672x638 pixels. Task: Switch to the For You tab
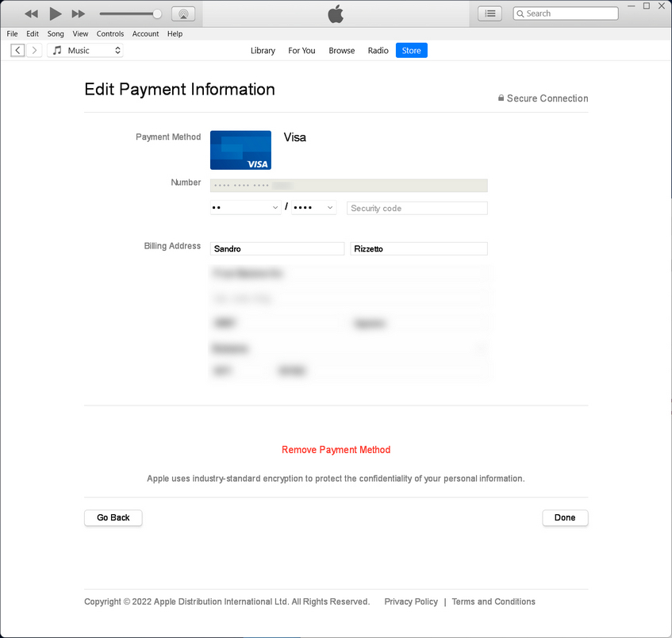point(301,50)
